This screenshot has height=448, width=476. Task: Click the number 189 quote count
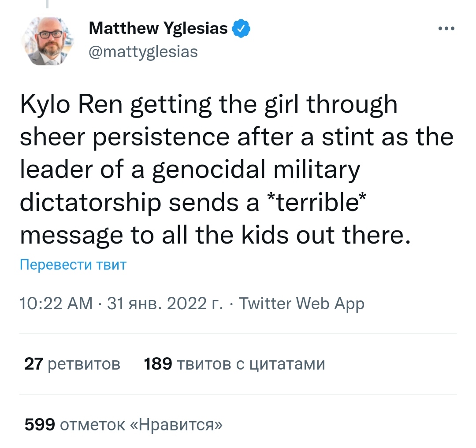coord(158,364)
